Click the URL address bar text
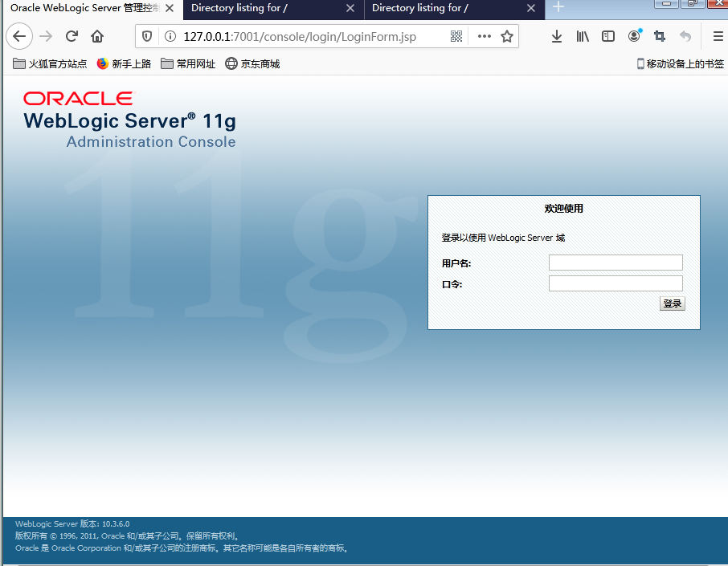Viewport: 728px width, 566px height. [300, 37]
